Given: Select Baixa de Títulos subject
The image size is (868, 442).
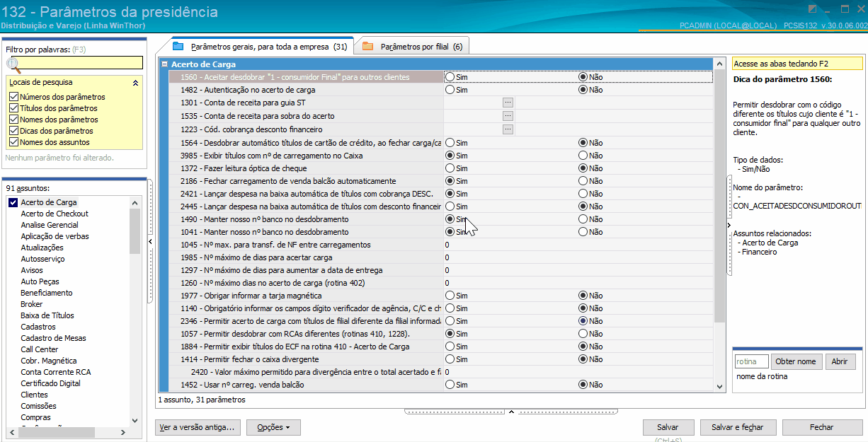Looking at the screenshot, I should pos(47,315).
